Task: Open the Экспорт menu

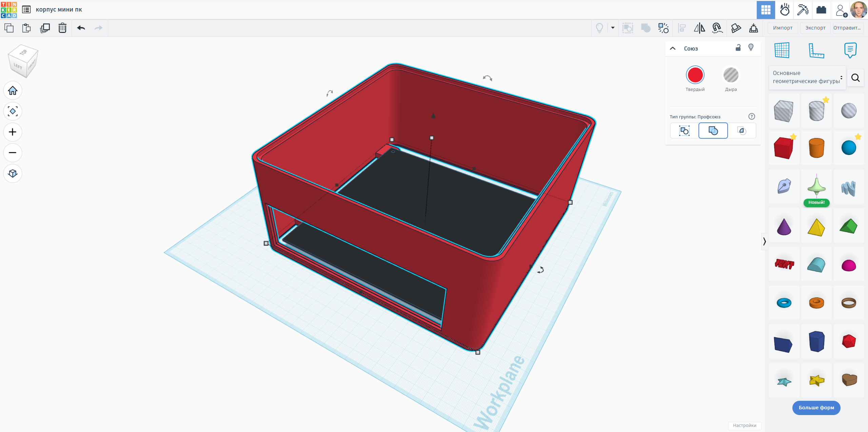Action: click(x=815, y=28)
